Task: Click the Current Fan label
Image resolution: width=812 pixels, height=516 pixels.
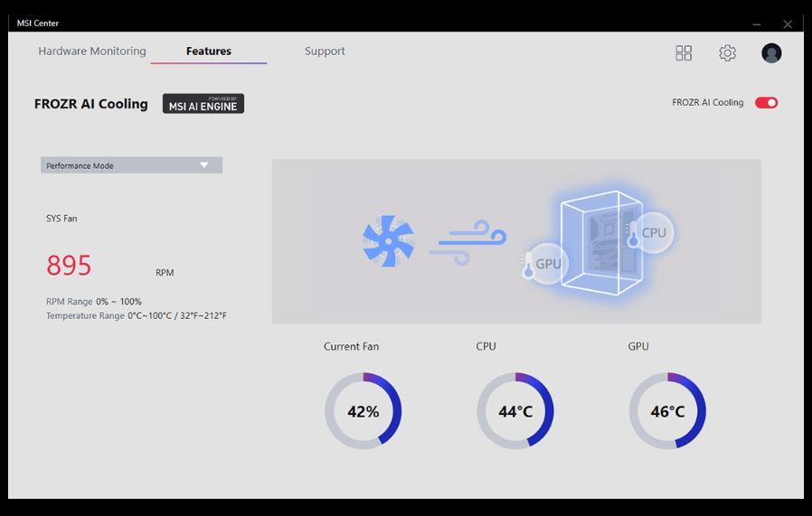Action: 351,346
